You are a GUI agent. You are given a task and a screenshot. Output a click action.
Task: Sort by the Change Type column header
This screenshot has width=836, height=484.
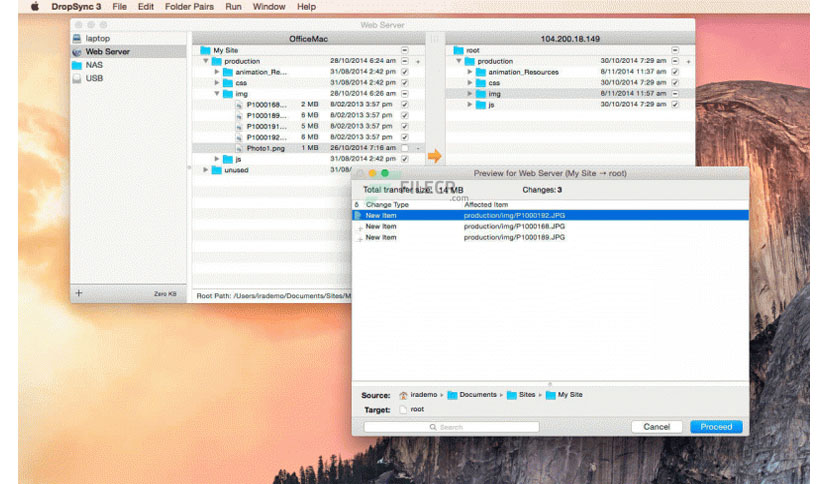pos(387,205)
